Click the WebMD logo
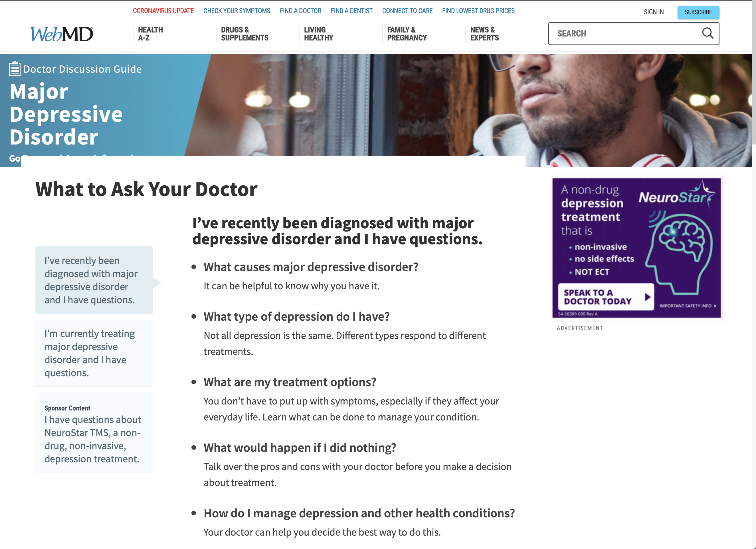The image size is (756, 549). (x=62, y=34)
